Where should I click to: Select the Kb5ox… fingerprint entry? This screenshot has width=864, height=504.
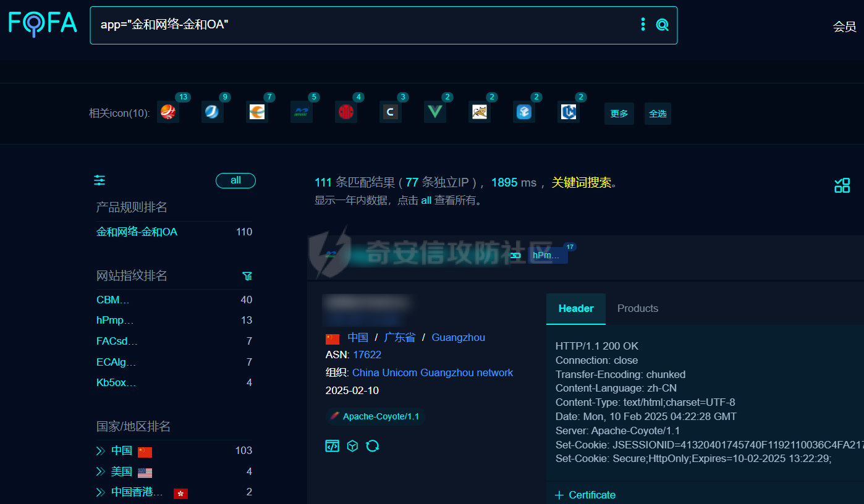(x=116, y=382)
